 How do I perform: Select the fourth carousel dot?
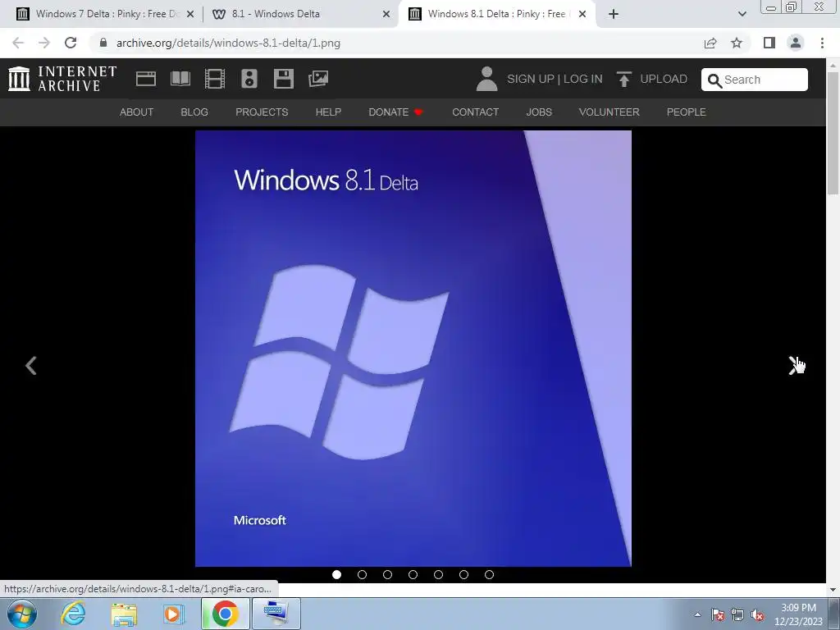413,574
